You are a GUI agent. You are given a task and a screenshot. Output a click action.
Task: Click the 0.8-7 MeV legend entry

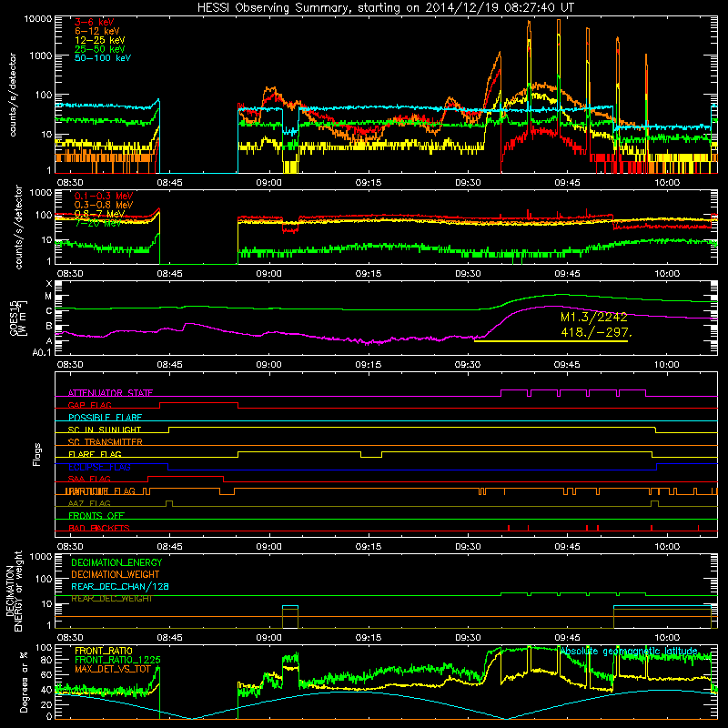[x=99, y=214]
